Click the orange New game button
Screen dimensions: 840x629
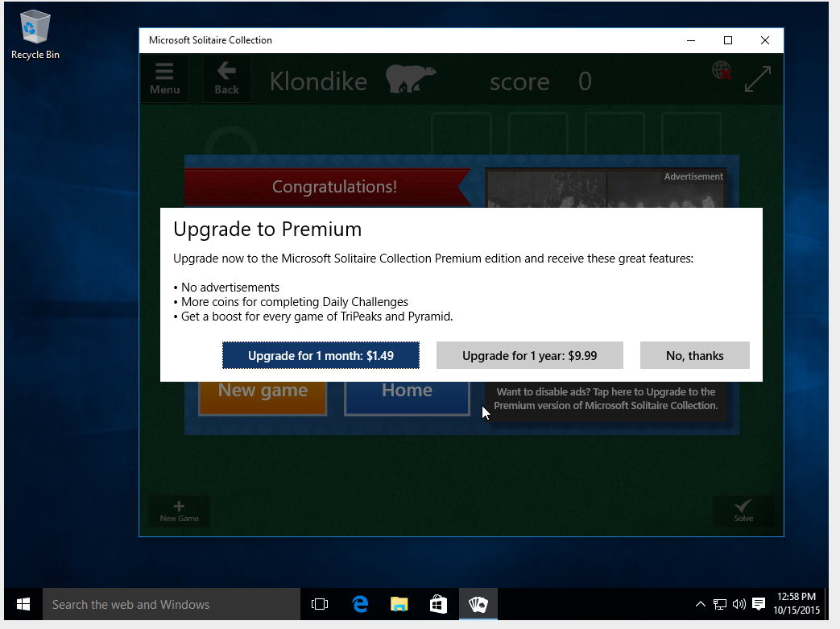pyautogui.click(x=263, y=398)
